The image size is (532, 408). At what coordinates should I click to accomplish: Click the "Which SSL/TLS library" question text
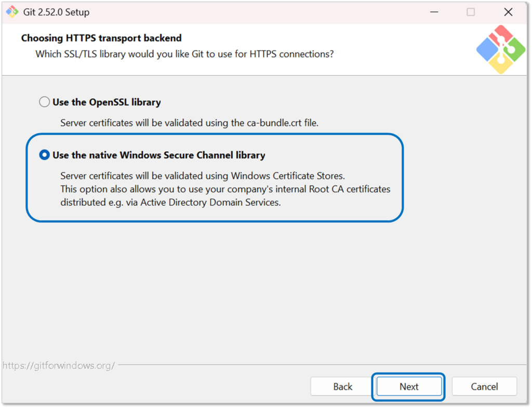[184, 54]
